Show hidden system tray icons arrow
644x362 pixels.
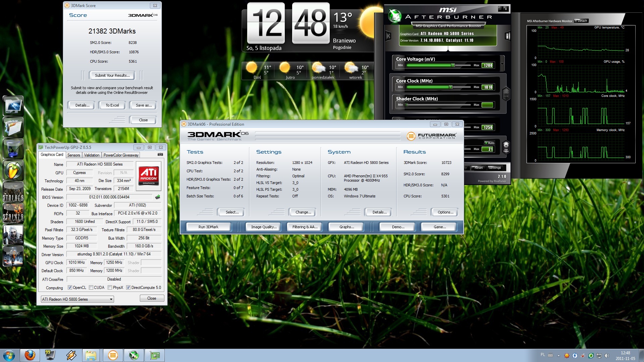(x=558, y=355)
